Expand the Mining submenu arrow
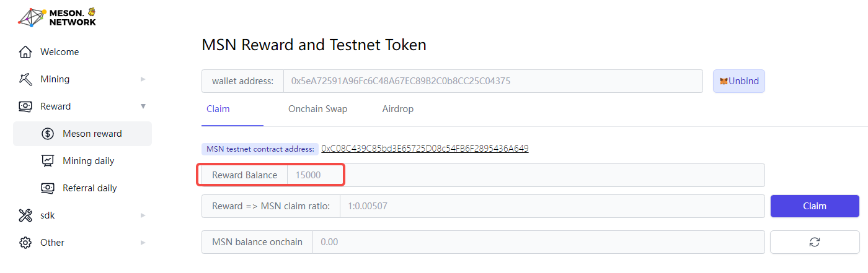 pyautogui.click(x=143, y=79)
